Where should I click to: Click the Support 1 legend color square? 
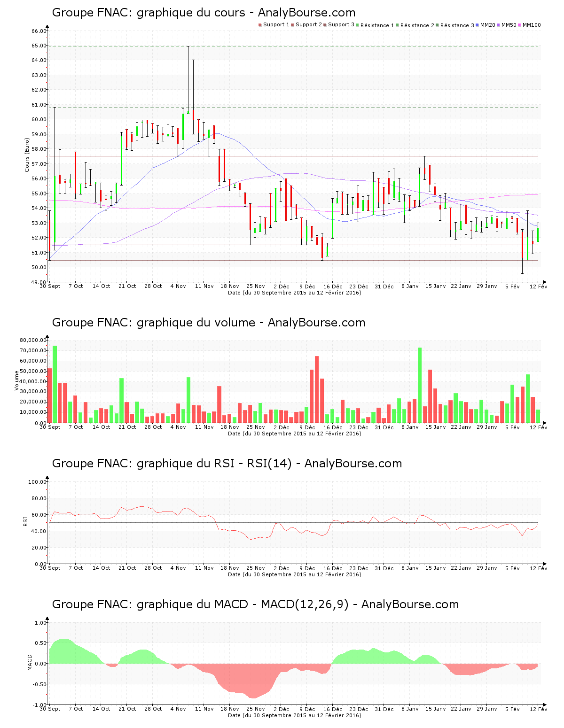(260, 25)
